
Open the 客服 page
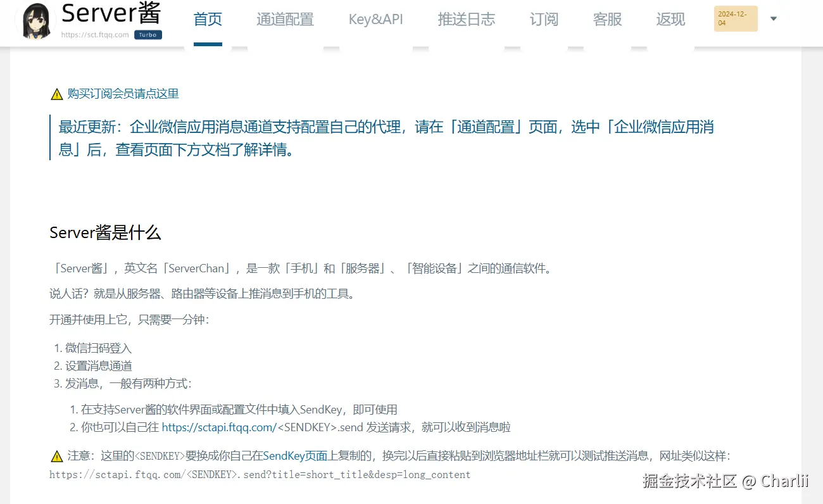tap(607, 20)
